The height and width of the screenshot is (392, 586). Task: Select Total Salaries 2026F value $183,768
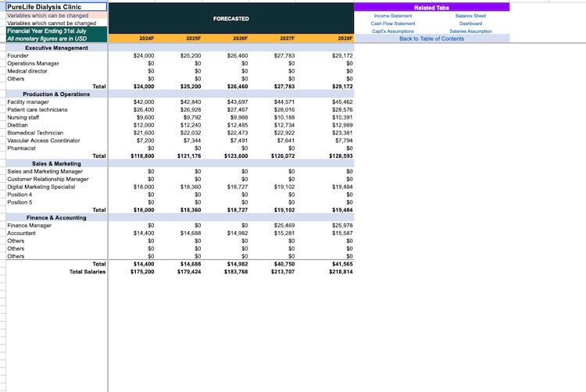point(236,272)
